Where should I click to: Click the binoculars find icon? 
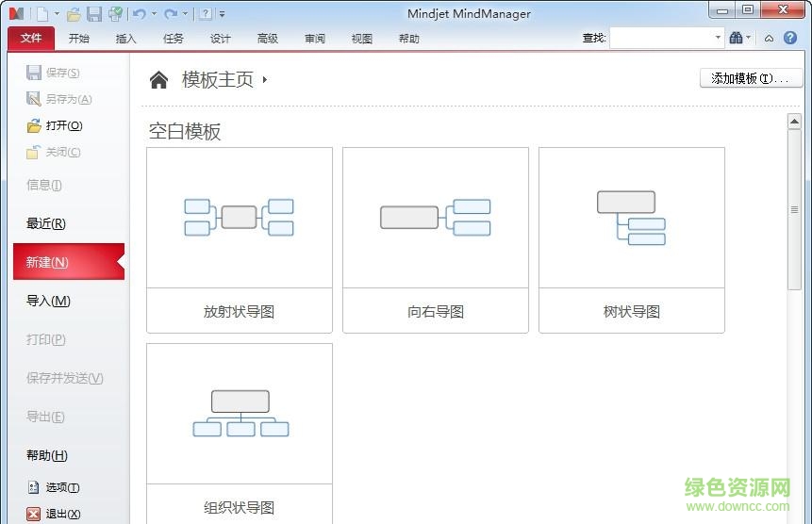point(736,38)
